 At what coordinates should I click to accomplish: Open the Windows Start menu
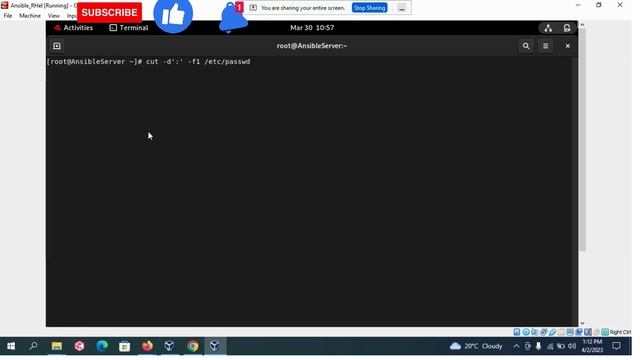pos(11,346)
